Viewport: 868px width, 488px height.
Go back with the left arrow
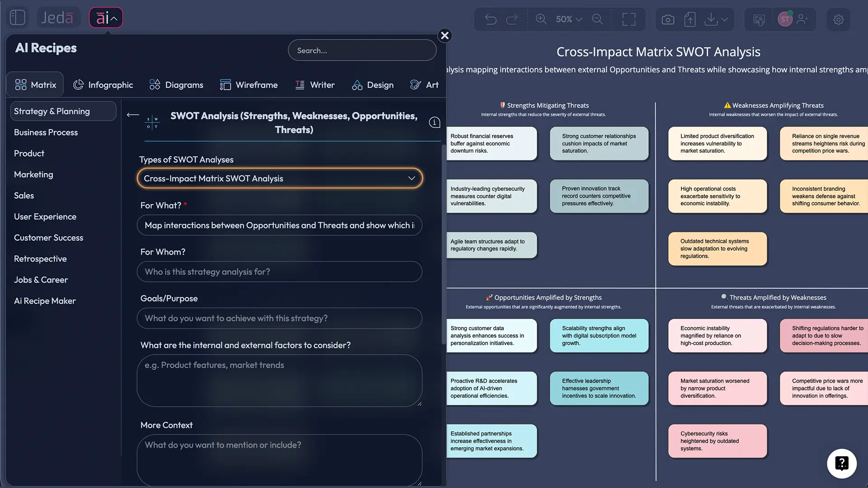click(133, 115)
